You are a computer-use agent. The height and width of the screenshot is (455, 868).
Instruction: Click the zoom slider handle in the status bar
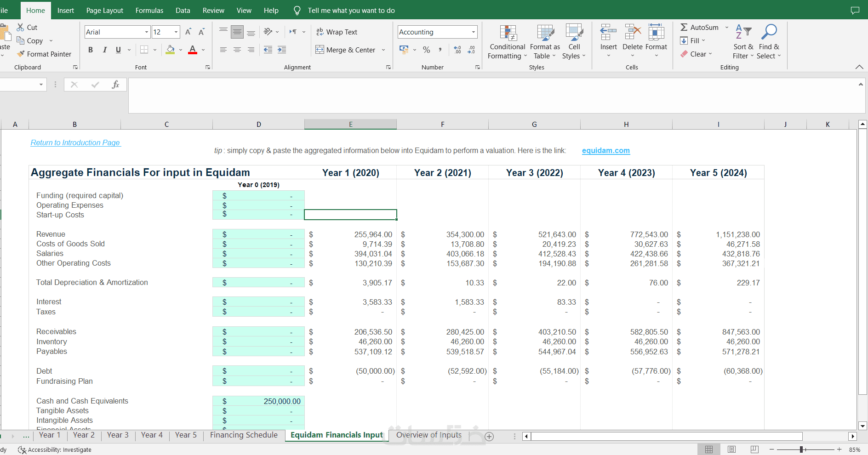pos(801,449)
